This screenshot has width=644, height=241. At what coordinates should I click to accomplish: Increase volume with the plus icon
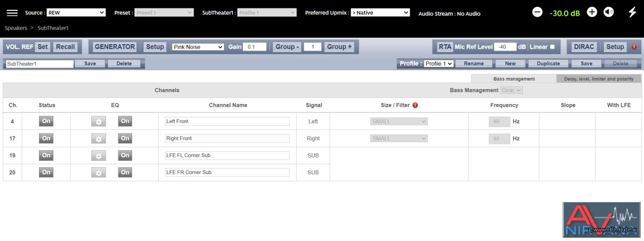pyautogui.click(x=592, y=12)
